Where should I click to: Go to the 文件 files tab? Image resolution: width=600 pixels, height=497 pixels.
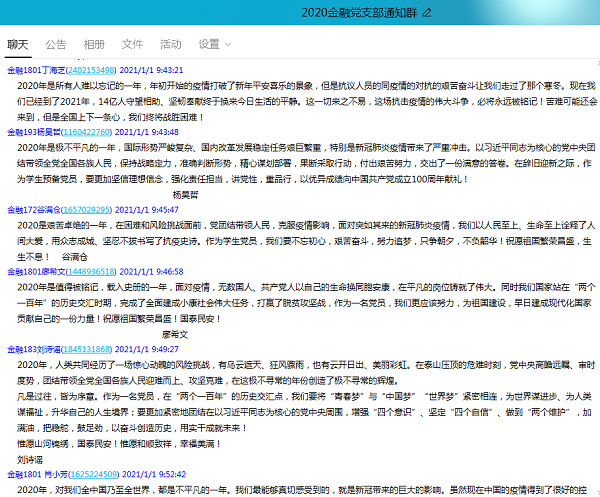pos(132,44)
